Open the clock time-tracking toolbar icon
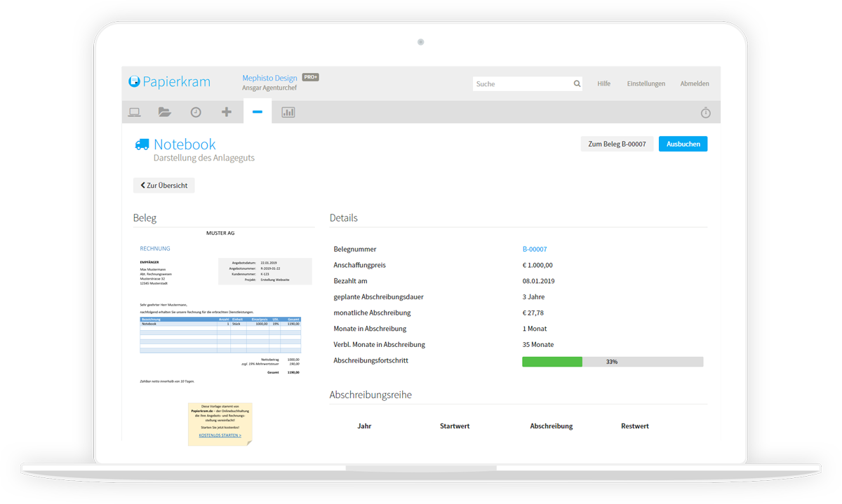The image size is (842, 504). click(x=196, y=112)
